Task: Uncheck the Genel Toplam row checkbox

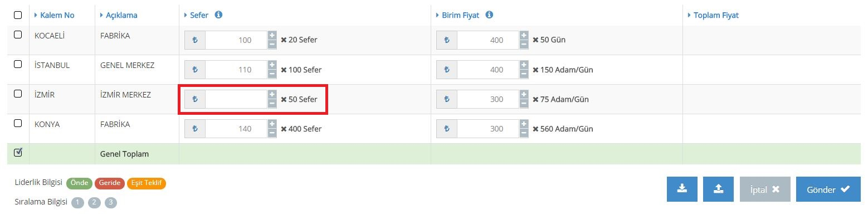Action: click(18, 152)
